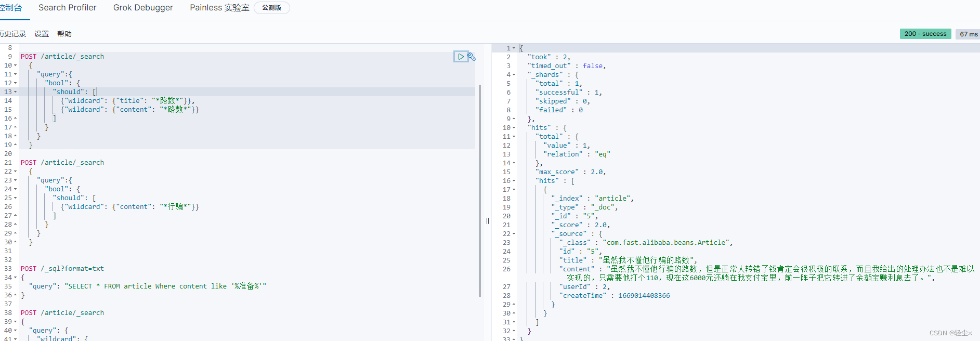Click the "max_score" : 2.0 response line
Image resolution: width=980 pixels, height=341 pixels.
[571, 172]
